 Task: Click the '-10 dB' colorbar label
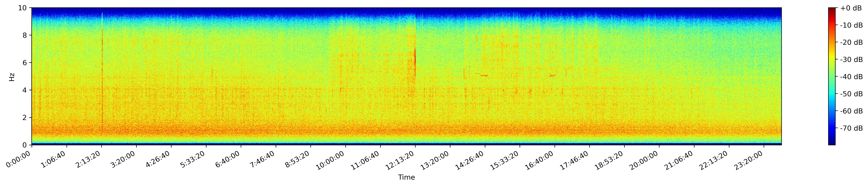(852, 25)
